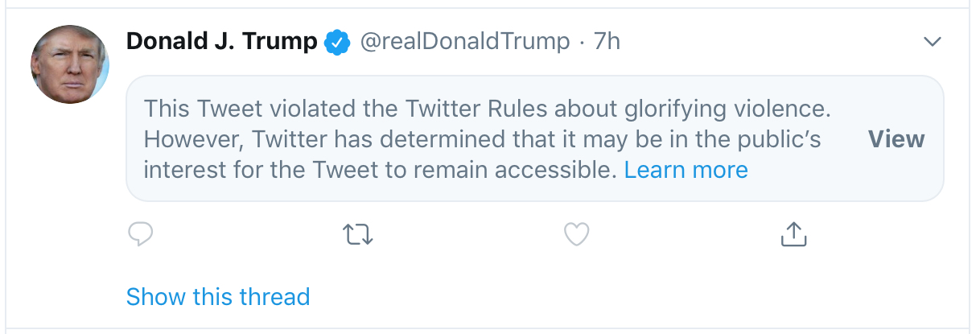Image resolution: width=980 pixels, height=334 pixels.
Task: Open the @realDonaldTrump handle link
Action: pyautogui.click(x=465, y=42)
